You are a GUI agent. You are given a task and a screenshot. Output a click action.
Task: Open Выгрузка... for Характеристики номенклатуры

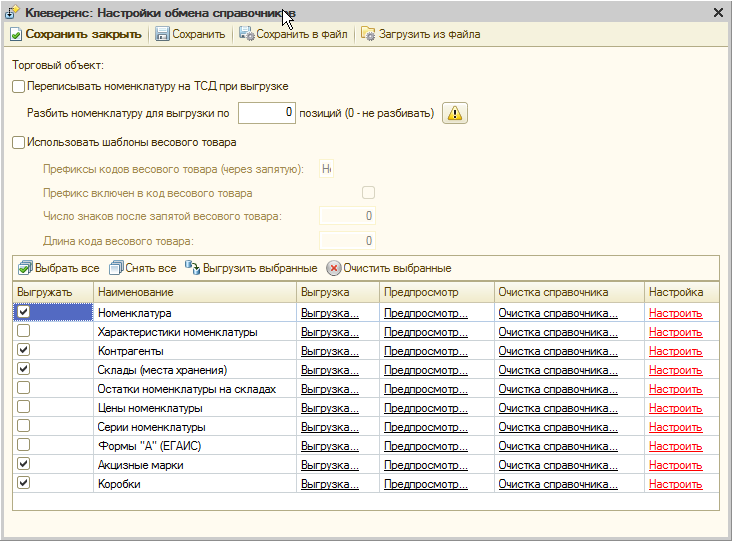pyautogui.click(x=330, y=332)
